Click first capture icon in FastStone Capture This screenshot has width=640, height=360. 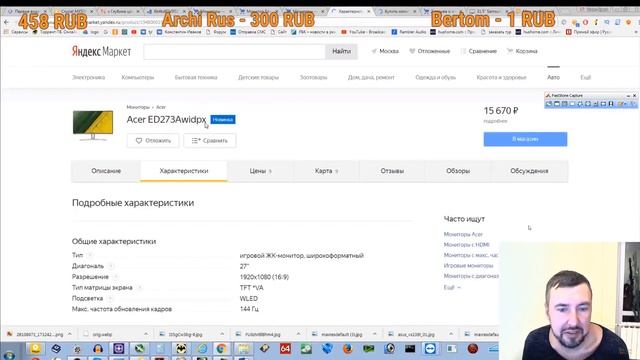[549, 104]
